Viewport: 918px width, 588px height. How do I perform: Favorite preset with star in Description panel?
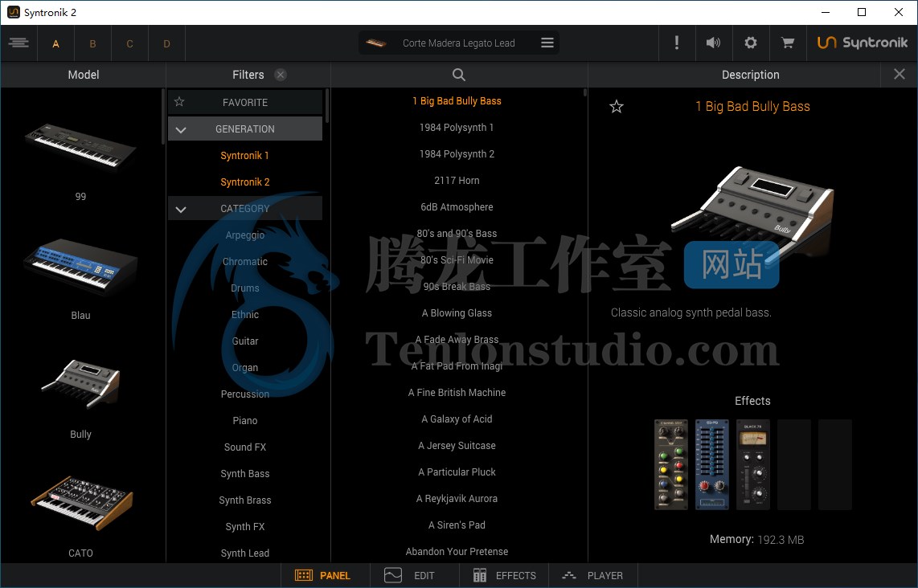click(x=617, y=107)
